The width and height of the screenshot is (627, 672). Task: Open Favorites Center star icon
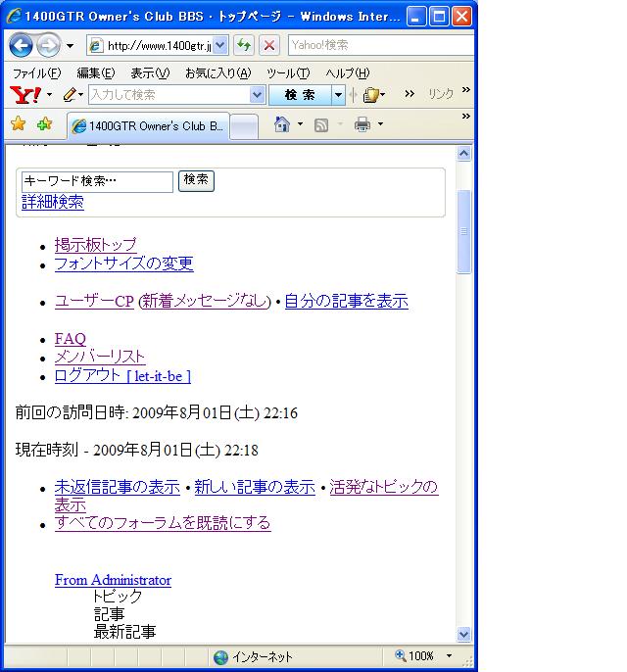click(18, 124)
